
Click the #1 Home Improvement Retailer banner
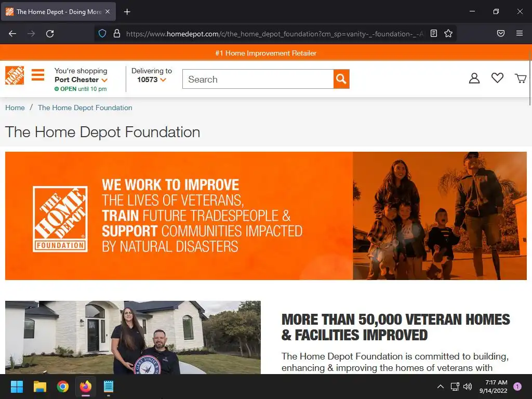265,53
